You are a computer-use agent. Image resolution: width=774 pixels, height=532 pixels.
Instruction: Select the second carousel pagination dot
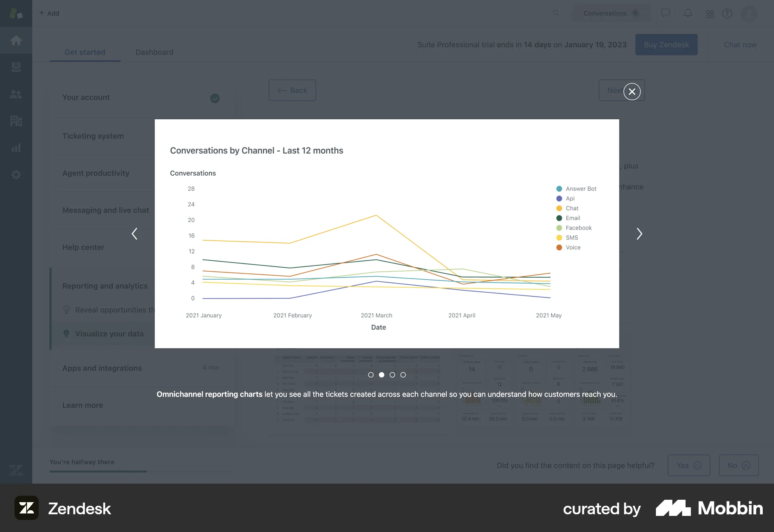pos(382,374)
